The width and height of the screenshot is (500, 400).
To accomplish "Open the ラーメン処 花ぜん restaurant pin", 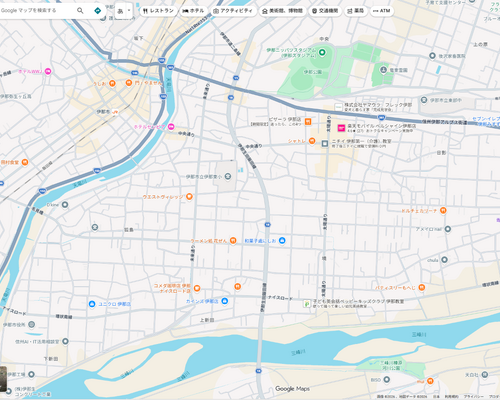I will (x=233, y=240).
